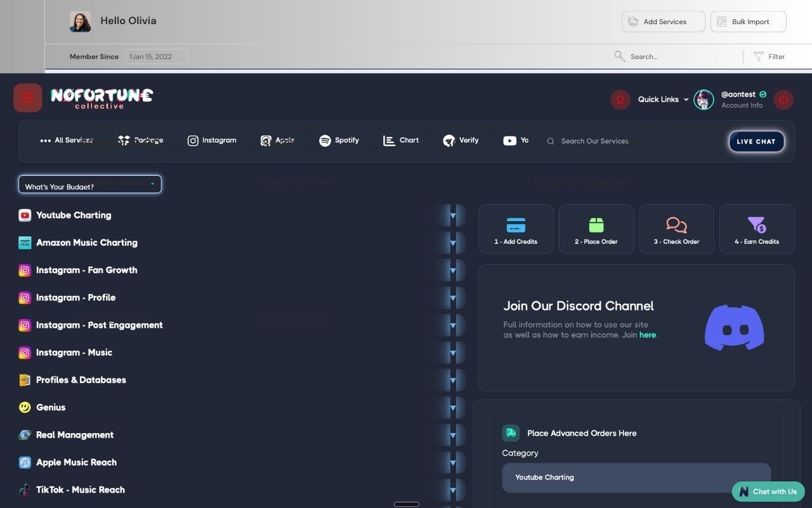Viewport: 812px width, 508px height.
Task: Expand the Instagram - Profile arrow
Action: coord(453,298)
